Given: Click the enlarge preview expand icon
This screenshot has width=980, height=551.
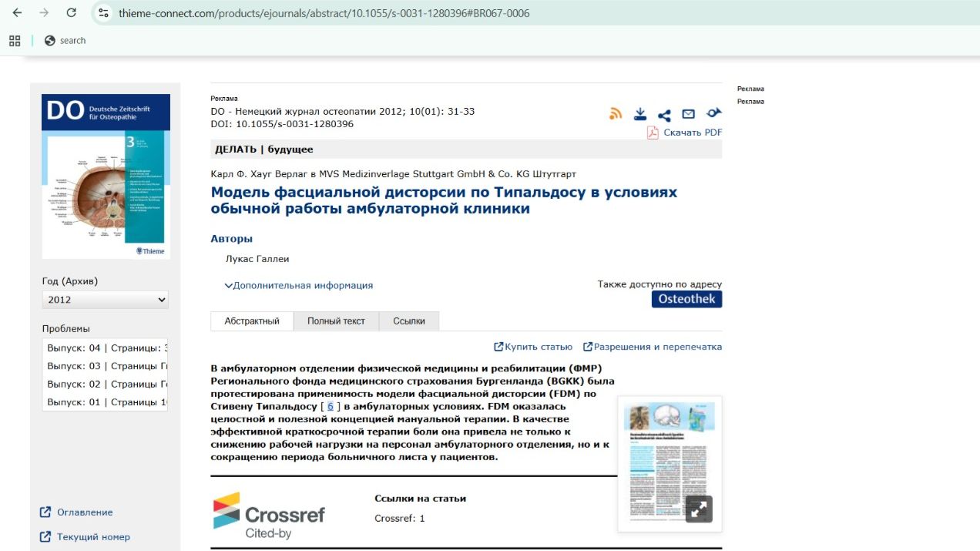Looking at the screenshot, I should [699, 509].
